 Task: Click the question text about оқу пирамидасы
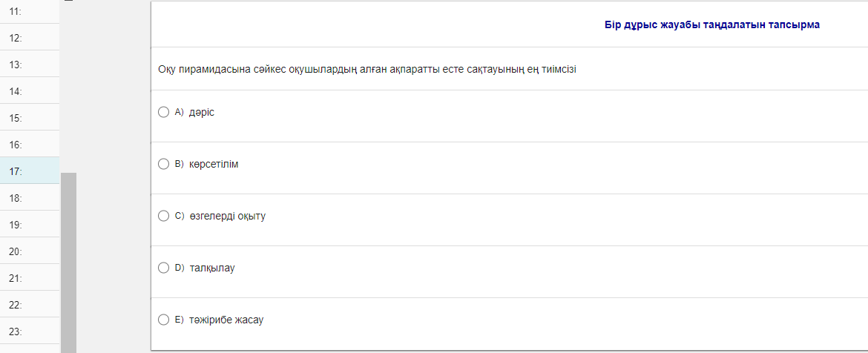[x=367, y=69]
